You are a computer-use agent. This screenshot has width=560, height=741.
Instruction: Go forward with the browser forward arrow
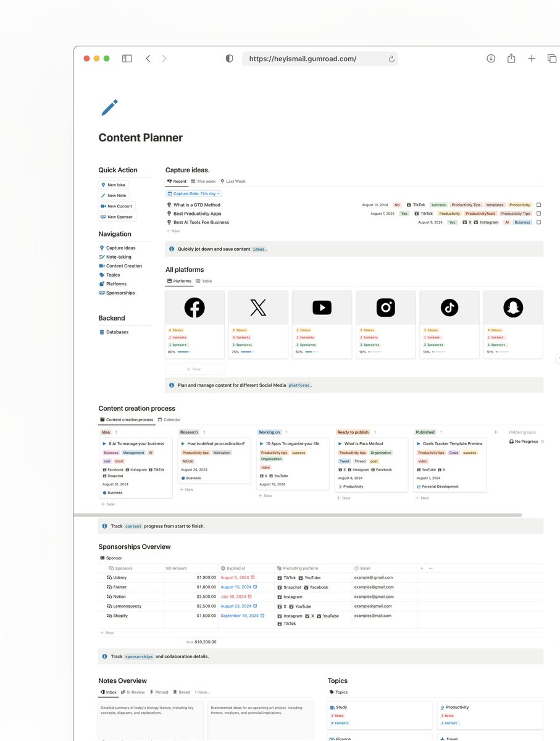pyautogui.click(x=164, y=59)
